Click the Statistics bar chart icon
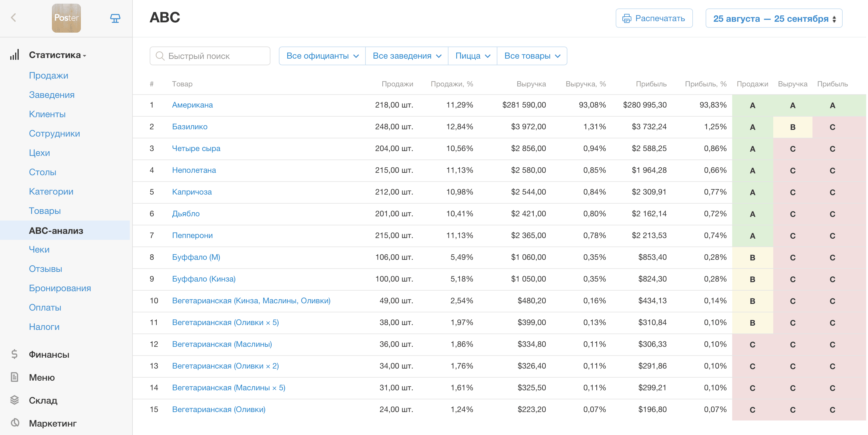Image resolution: width=868 pixels, height=435 pixels. 14,55
